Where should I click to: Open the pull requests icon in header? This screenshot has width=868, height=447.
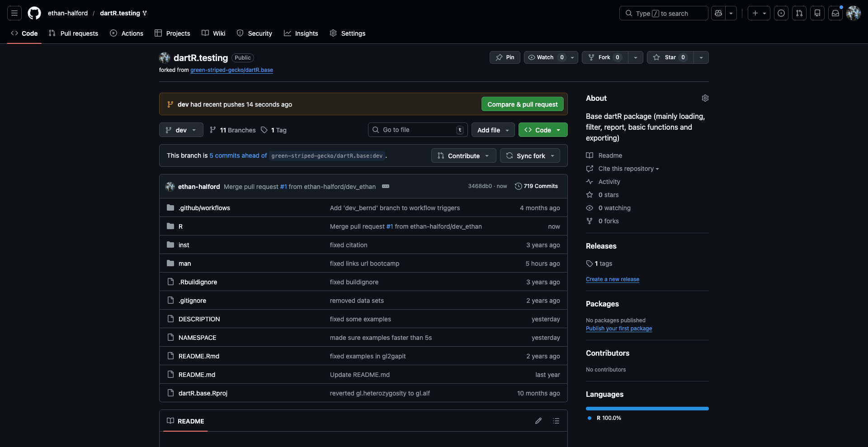pyautogui.click(x=799, y=13)
